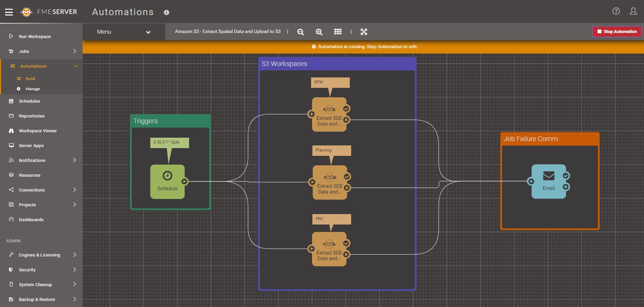Click Planning workspace input port
The height and width of the screenshot is (307, 644).
[x=312, y=182]
